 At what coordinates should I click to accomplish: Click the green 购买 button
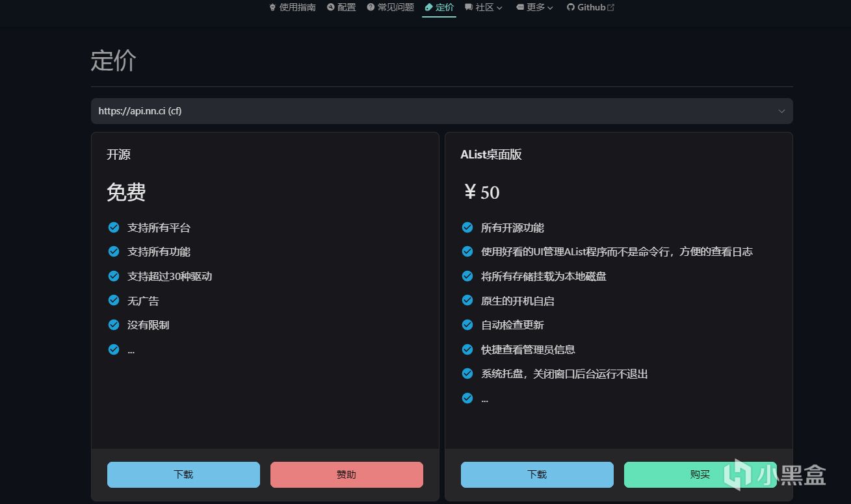pyautogui.click(x=700, y=475)
